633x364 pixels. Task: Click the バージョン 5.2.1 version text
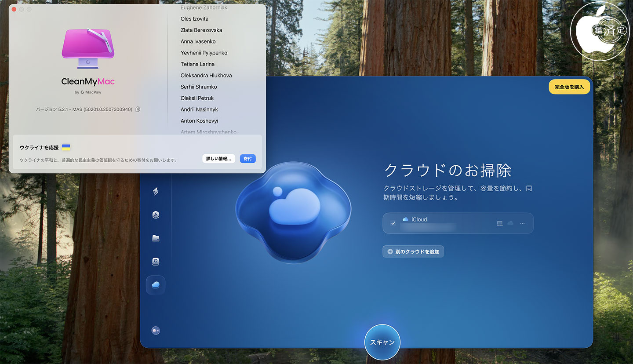(84, 109)
